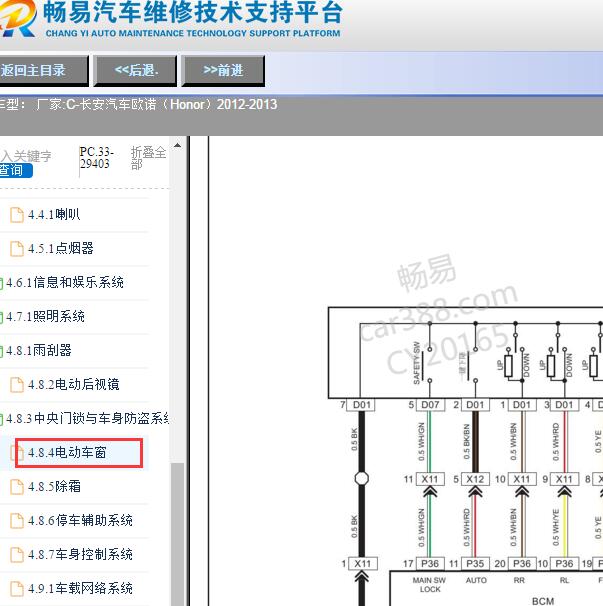Click the 0.5 WH/YE wire label
Screen dimensions: 603x606
tap(555, 528)
